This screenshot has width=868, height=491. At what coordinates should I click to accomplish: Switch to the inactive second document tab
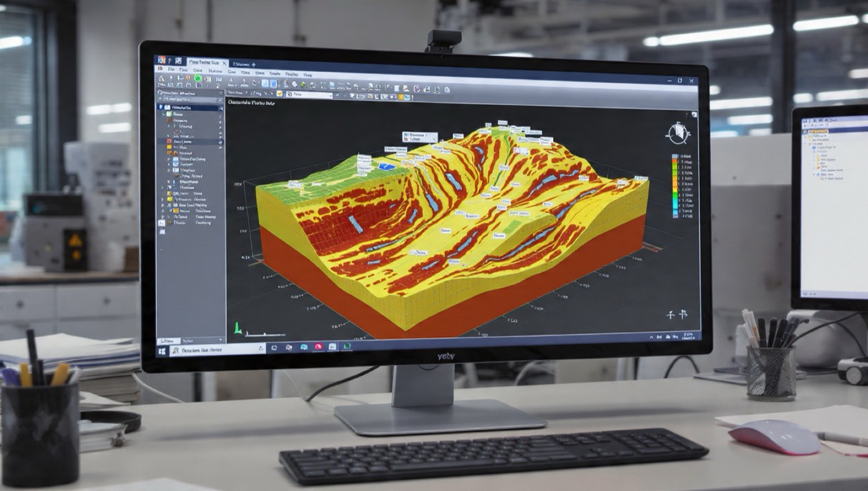[x=241, y=64]
